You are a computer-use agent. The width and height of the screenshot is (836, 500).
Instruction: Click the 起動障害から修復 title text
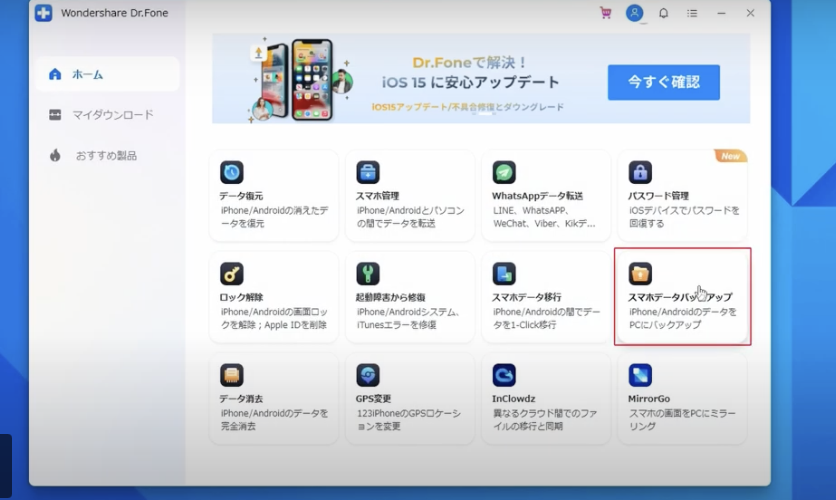click(390, 297)
